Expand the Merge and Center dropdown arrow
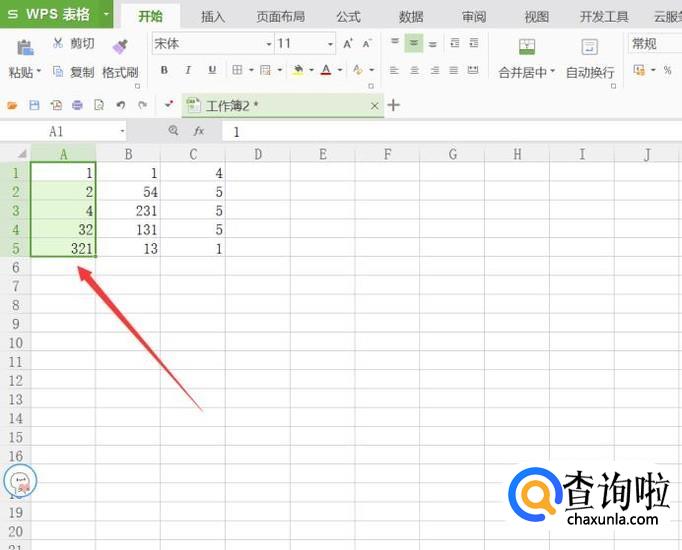Screen dimensions: 682x550 553,71
